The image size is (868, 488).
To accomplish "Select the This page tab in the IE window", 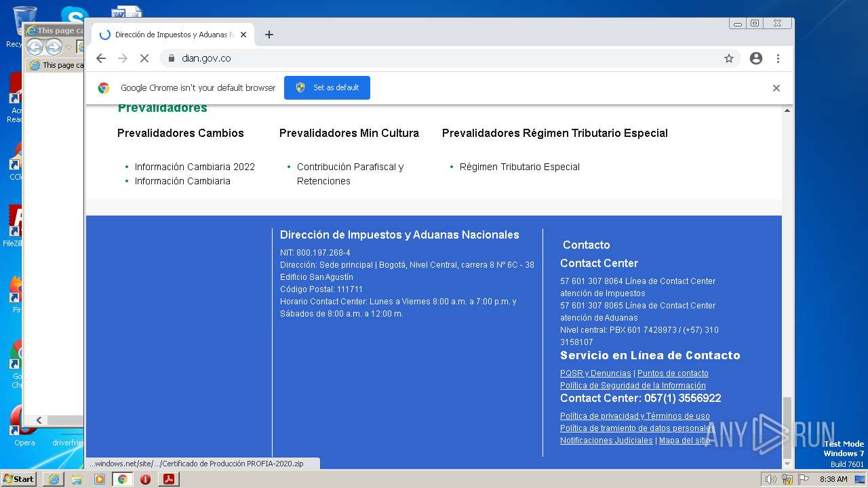I will (57, 65).
